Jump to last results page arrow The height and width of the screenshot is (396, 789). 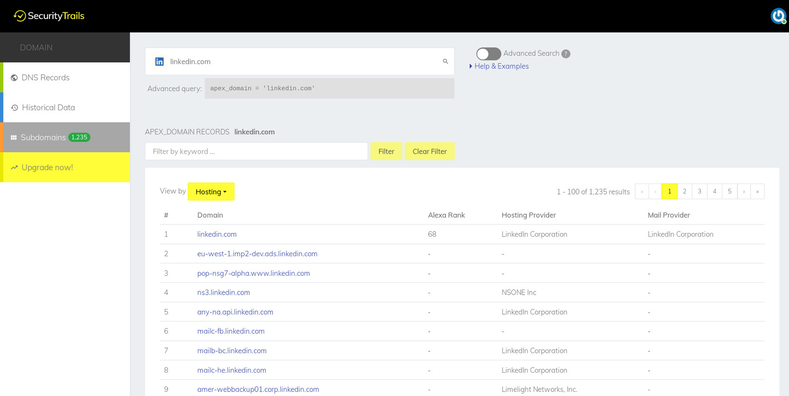tap(757, 191)
